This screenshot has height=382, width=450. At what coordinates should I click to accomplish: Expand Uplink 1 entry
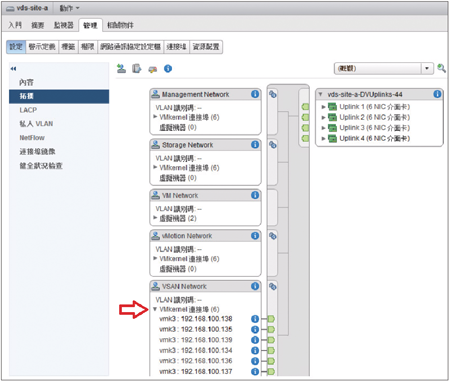(x=323, y=107)
